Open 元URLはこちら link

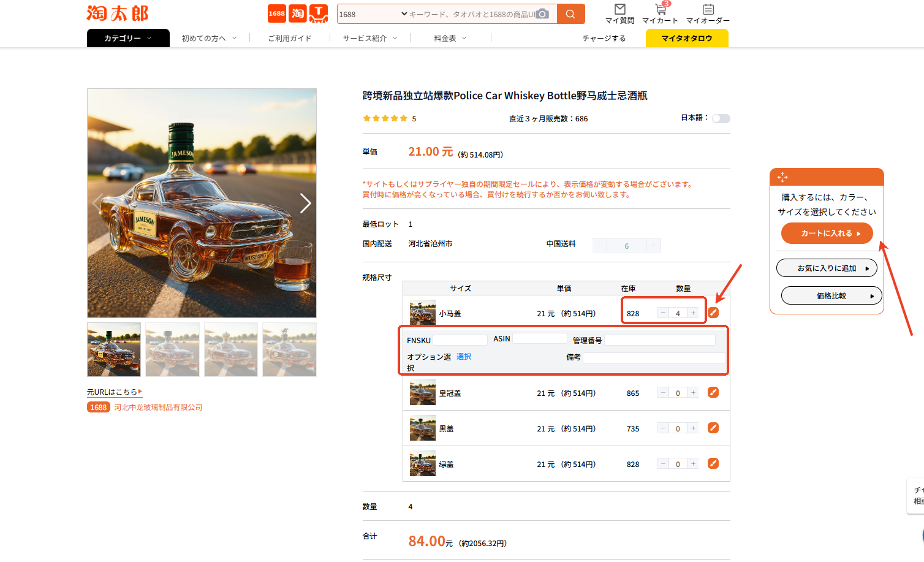point(115,392)
